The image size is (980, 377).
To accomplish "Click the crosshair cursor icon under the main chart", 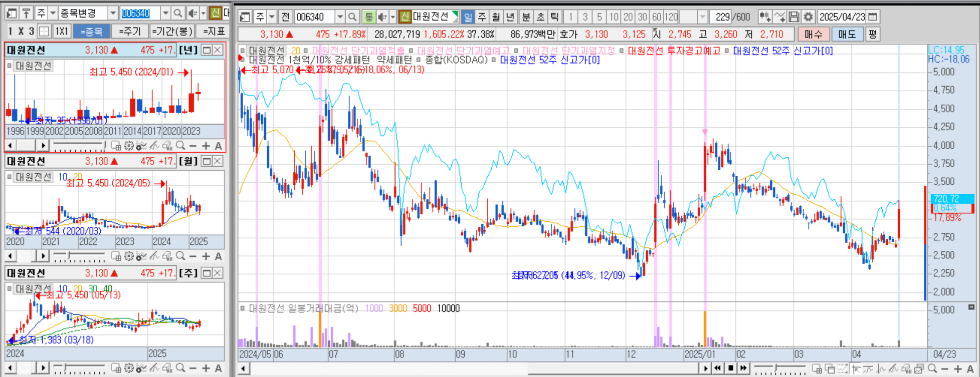I will [x=856, y=369].
